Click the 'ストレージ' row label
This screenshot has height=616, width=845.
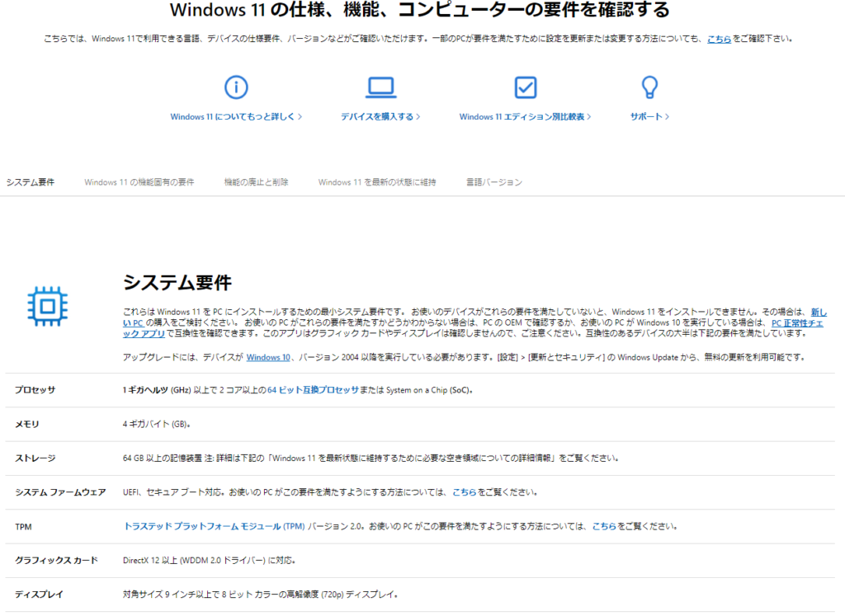(x=35, y=458)
